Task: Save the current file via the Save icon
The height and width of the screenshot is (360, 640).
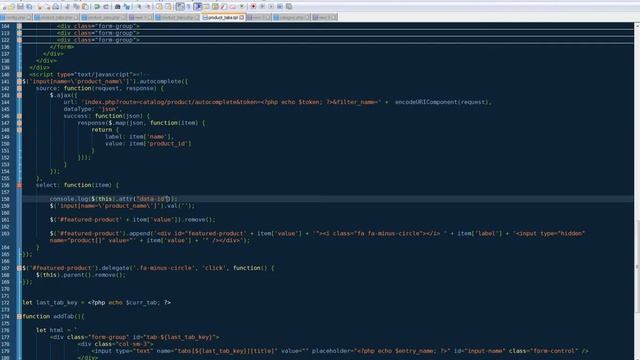Action: [20, 7]
